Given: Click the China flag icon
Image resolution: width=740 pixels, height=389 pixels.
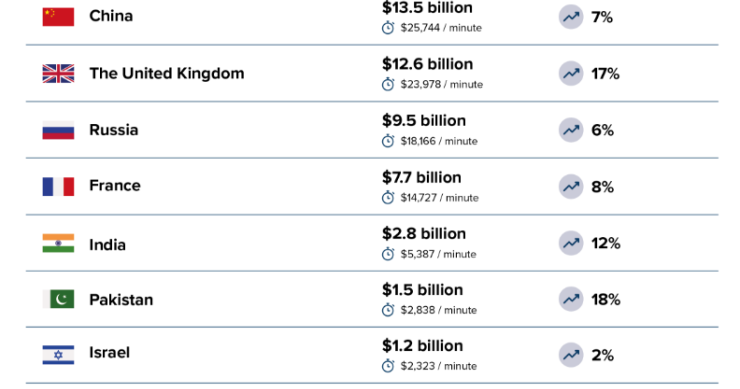Looking at the screenshot, I should [58, 17].
